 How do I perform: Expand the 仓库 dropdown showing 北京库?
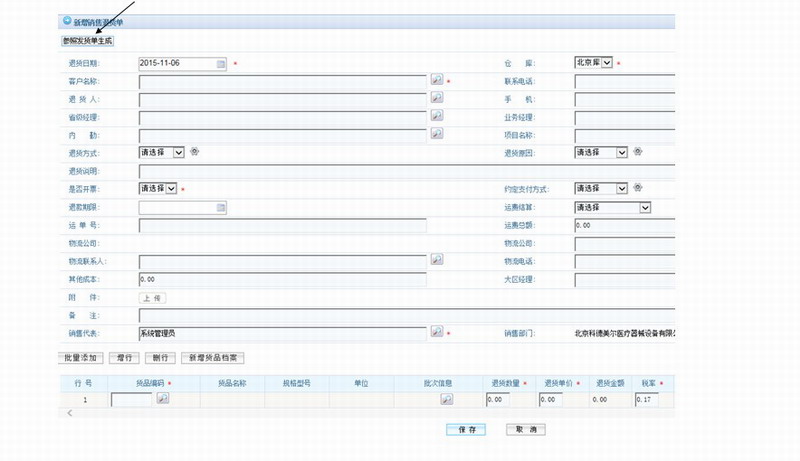pos(600,63)
